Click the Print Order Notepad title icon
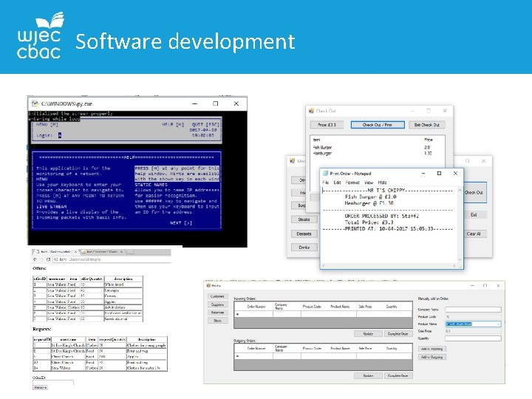 (x=325, y=173)
